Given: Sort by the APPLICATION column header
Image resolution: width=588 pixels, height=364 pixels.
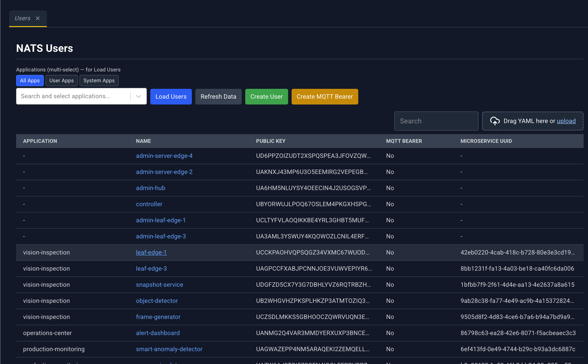Looking at the screenshot, I should 40,141.
